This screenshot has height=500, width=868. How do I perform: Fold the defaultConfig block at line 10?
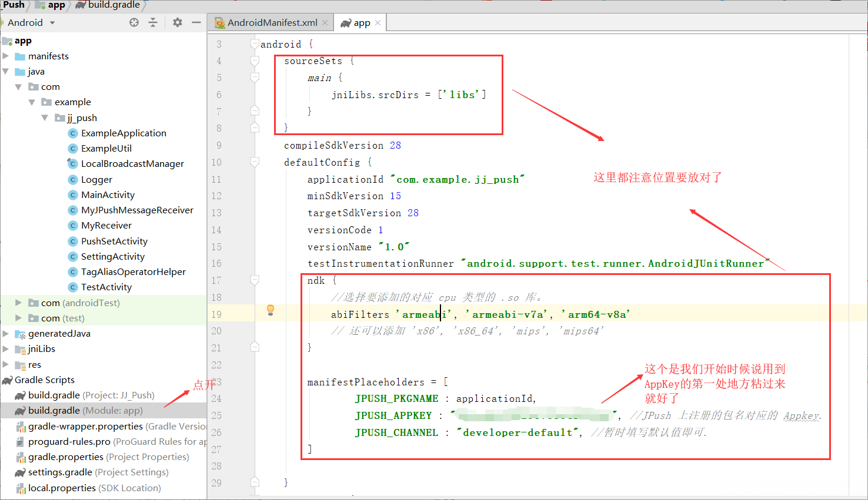pos(255,162)
